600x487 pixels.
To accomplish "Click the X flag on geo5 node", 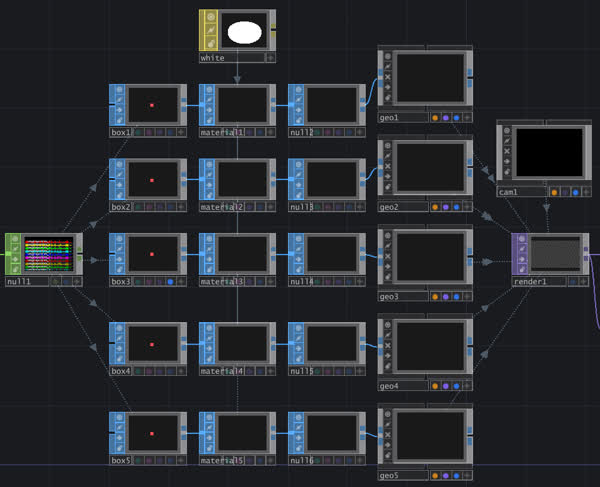I will (x=388, y=436).
